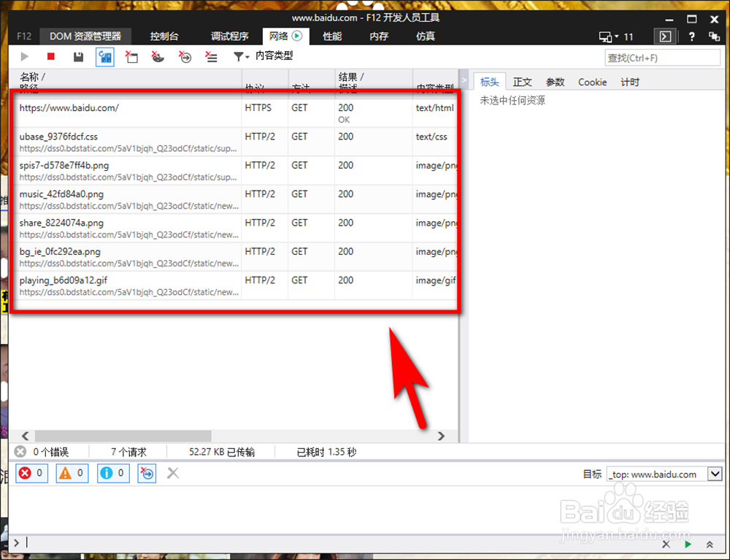Toggle console clear on navigate icon
This screenshot has width=730, height=560.
pos(147,473)
